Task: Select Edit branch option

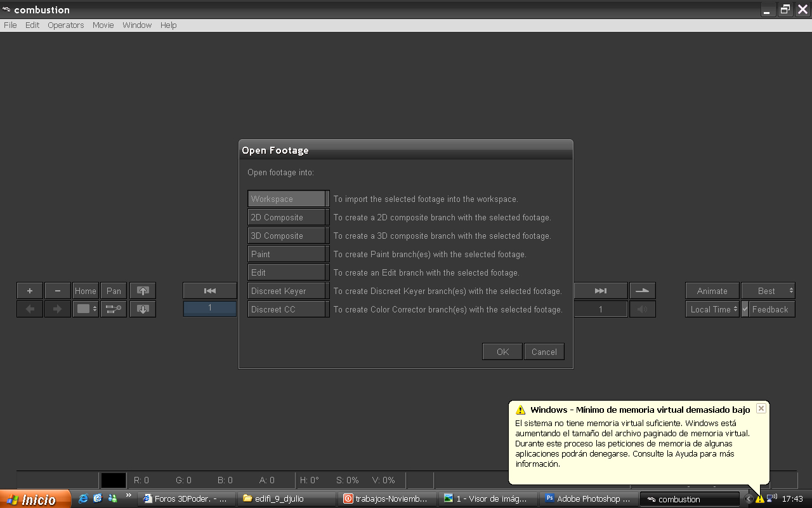Action: (x=289, y=272)
